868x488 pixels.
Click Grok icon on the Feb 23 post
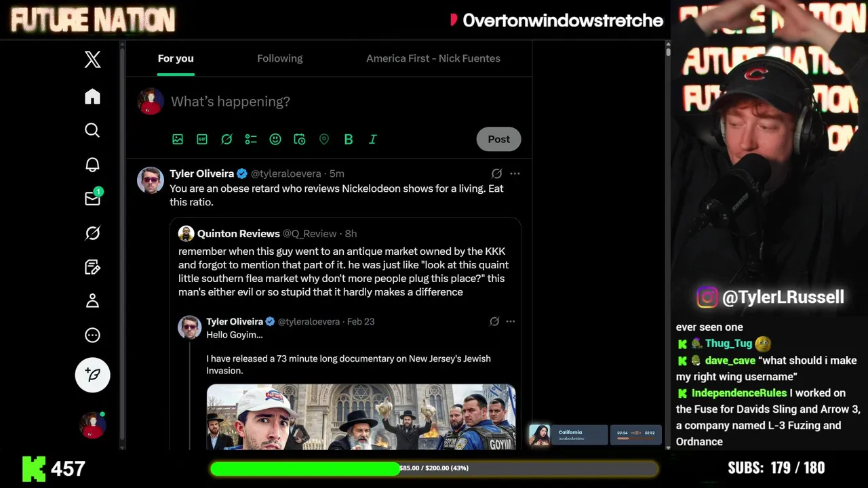click(x=494, y=321)
